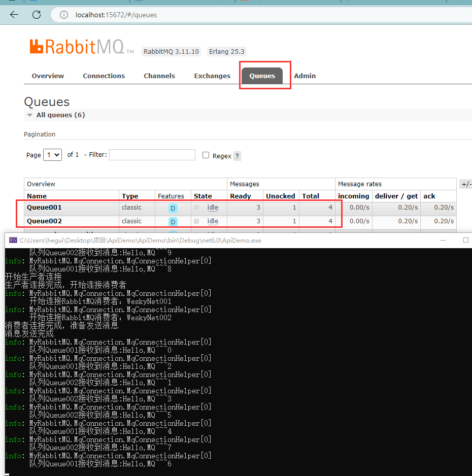Image resolution: width=472 pixels, height=476 pixels.
Task: Open the +/- column selector
Action: point(466,184)
